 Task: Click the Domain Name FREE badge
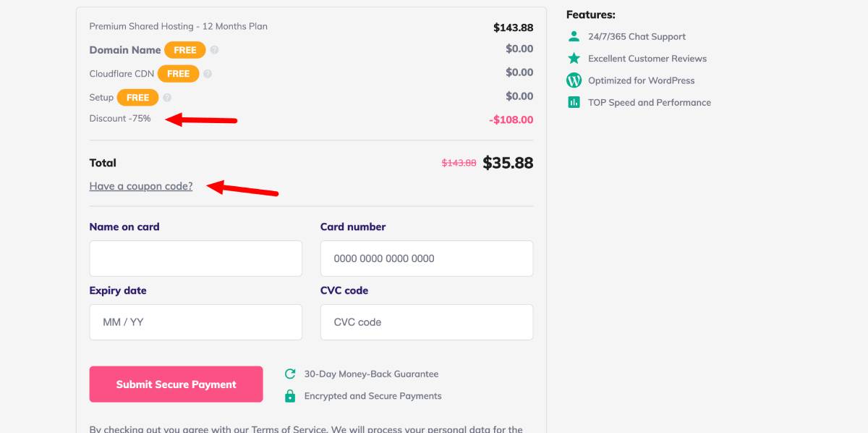click(185, 50)
